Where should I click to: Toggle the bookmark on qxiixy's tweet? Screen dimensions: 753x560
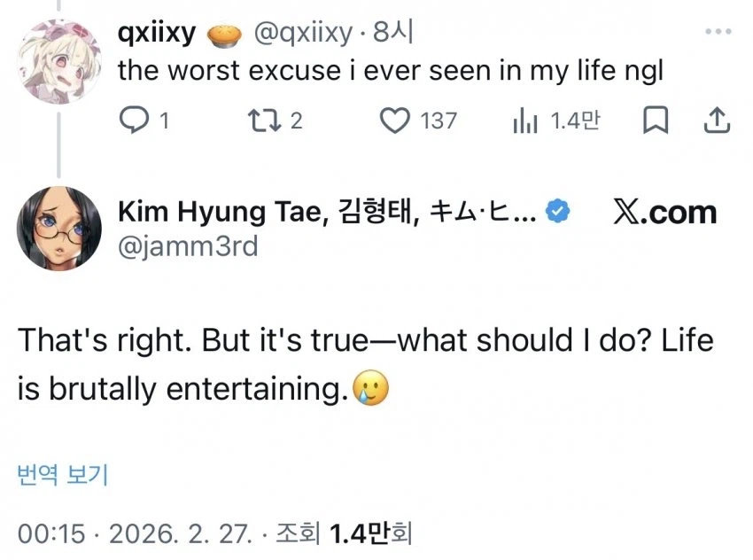pos(656,121)
